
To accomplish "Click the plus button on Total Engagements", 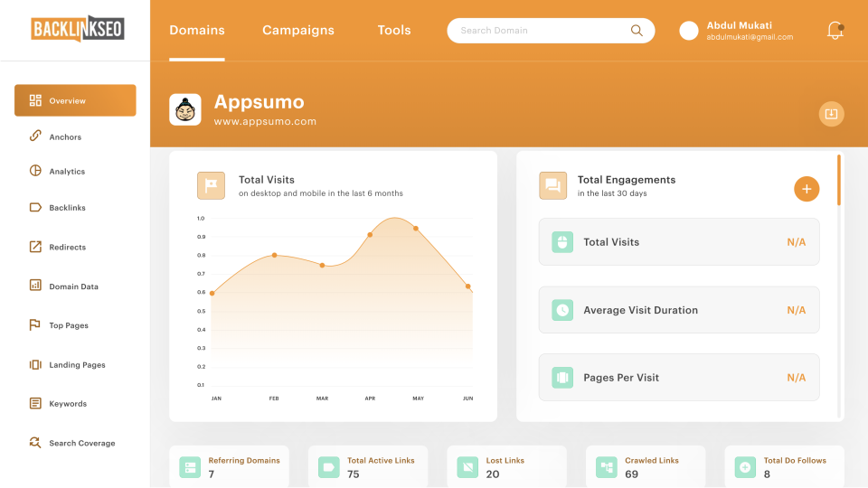I will pos(807,189).
